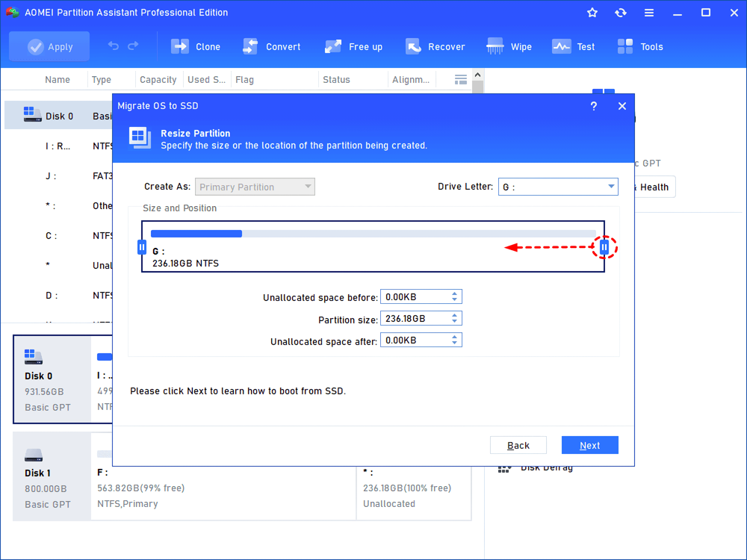
Task: Click the refresh icon in title bar
Action: tap(620, 13)
